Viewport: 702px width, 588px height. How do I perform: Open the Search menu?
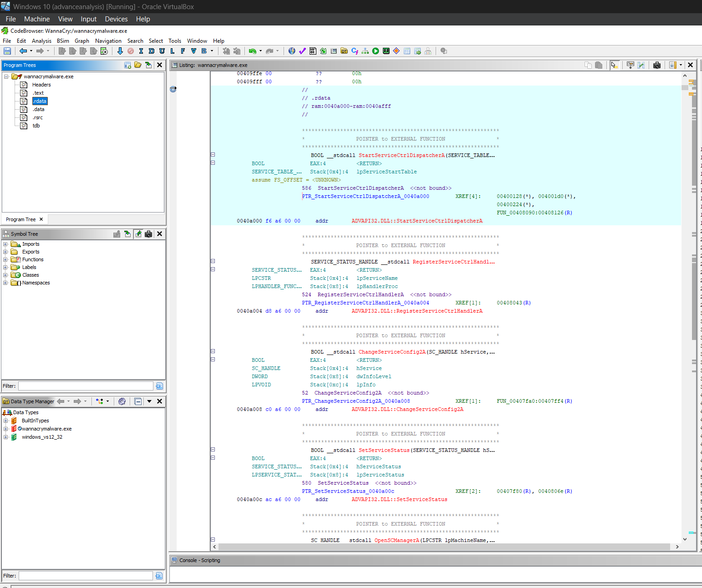pyautogui.click(x=135, y=41)
